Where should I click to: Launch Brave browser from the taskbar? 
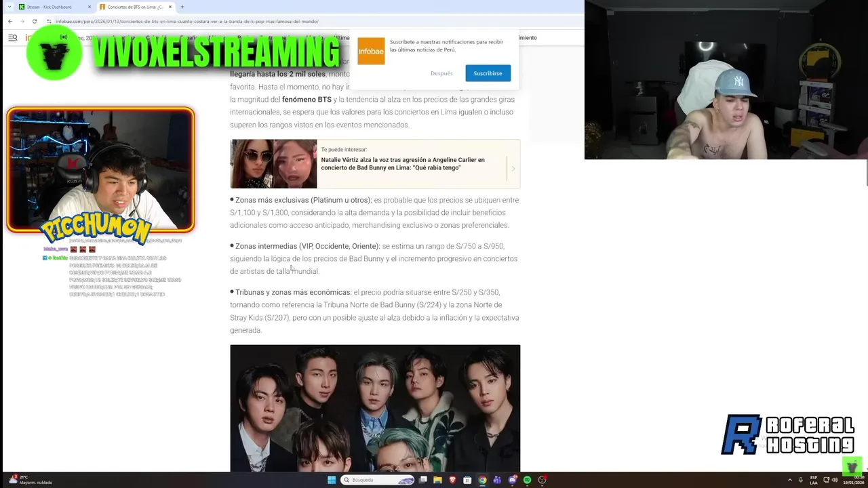452,480
